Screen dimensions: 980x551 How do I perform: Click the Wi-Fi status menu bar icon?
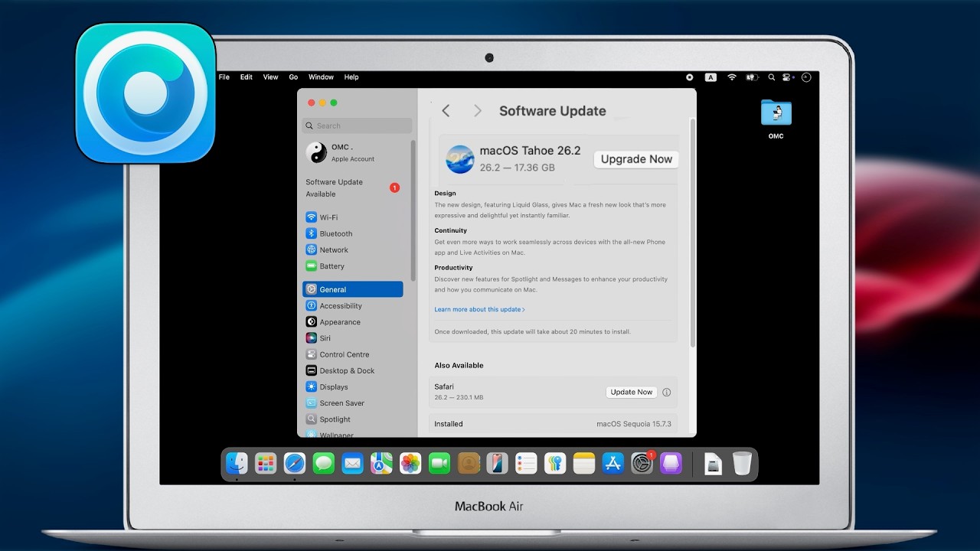click(x=732, y=77)
